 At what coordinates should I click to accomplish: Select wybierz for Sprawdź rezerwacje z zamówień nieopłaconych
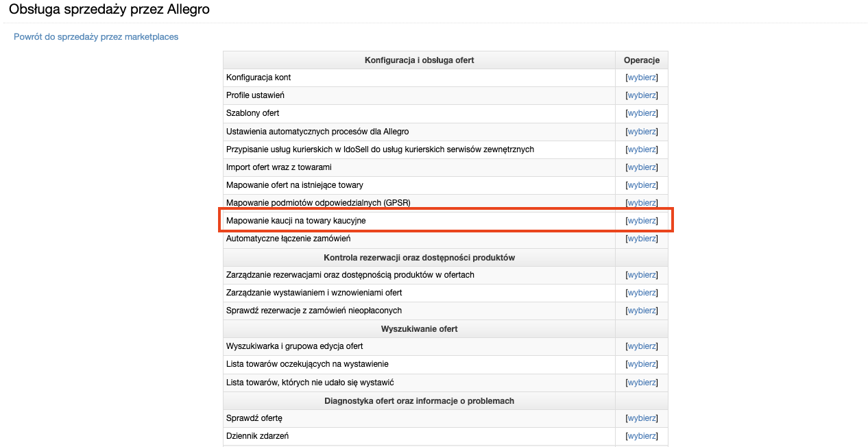642,311
